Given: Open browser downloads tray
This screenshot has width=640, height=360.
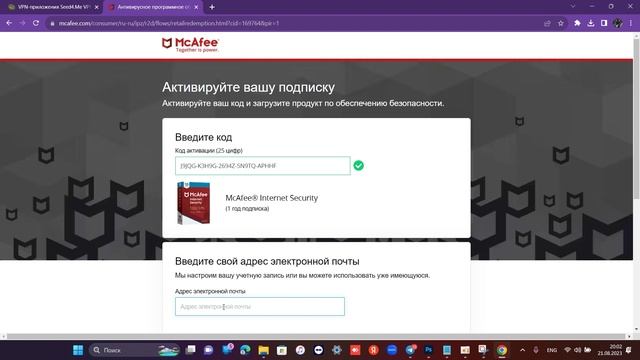Looking at the screenshot, I should click(x=591, y=23).
